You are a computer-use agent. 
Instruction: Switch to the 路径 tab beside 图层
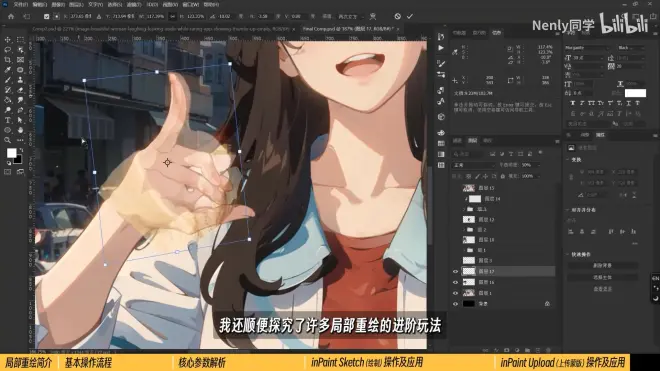[x=487, y=141]
